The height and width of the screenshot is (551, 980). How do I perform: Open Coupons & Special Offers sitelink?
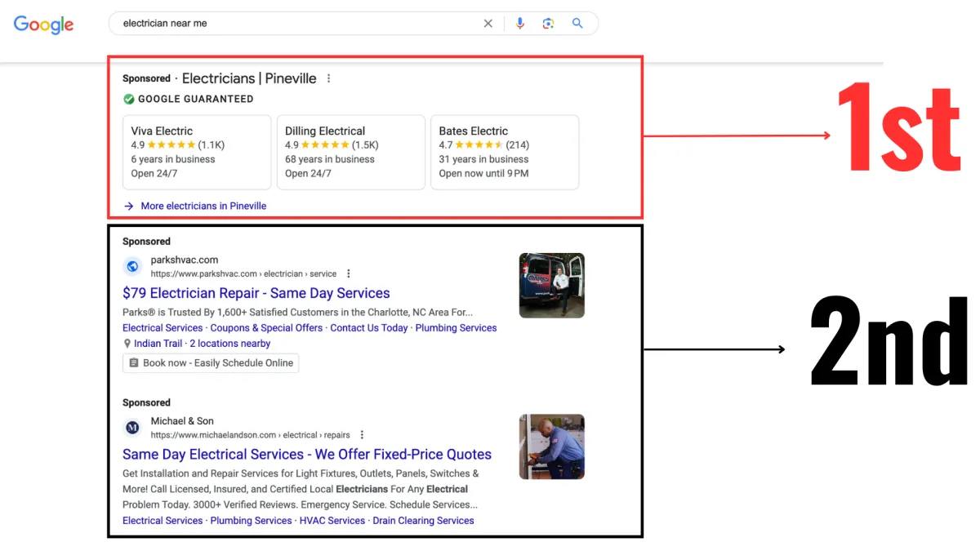266,328
